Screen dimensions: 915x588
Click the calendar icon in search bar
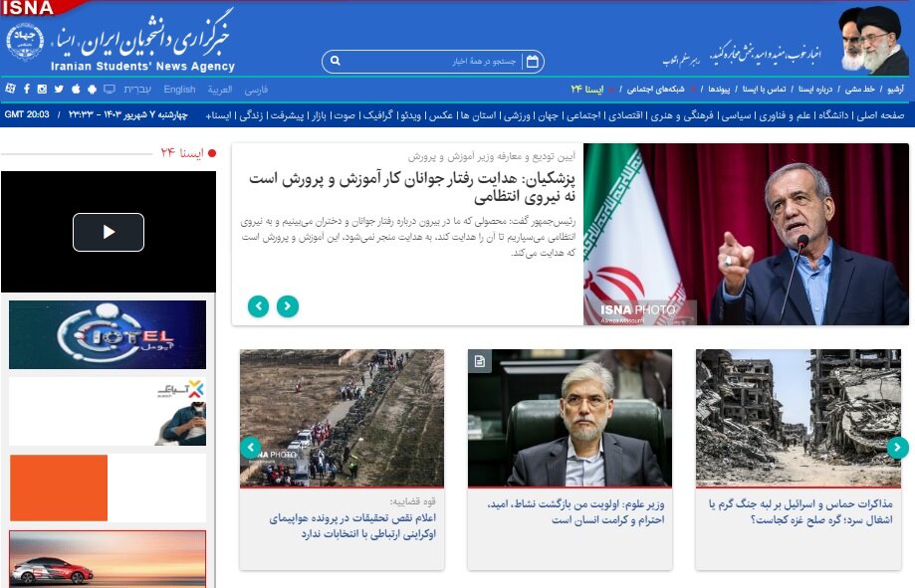pos(533,62)
